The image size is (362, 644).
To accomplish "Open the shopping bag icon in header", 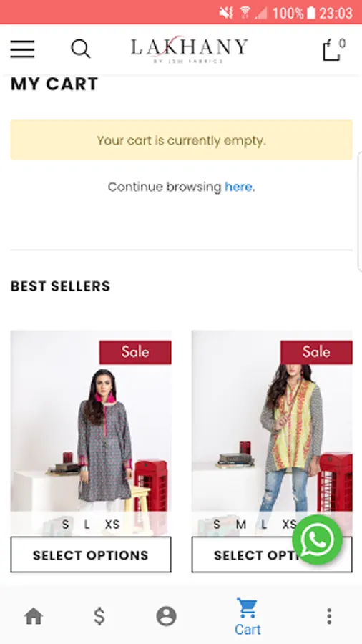I will pos(333,49).
